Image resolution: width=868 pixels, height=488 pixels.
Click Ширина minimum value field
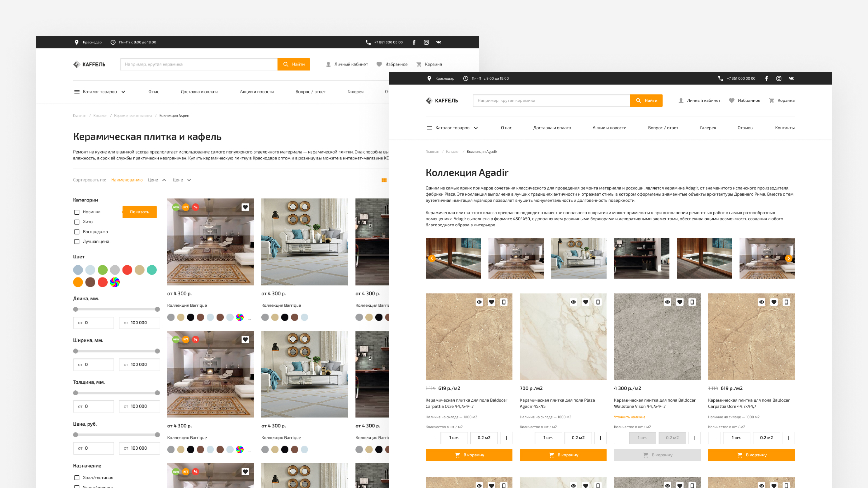93,365
